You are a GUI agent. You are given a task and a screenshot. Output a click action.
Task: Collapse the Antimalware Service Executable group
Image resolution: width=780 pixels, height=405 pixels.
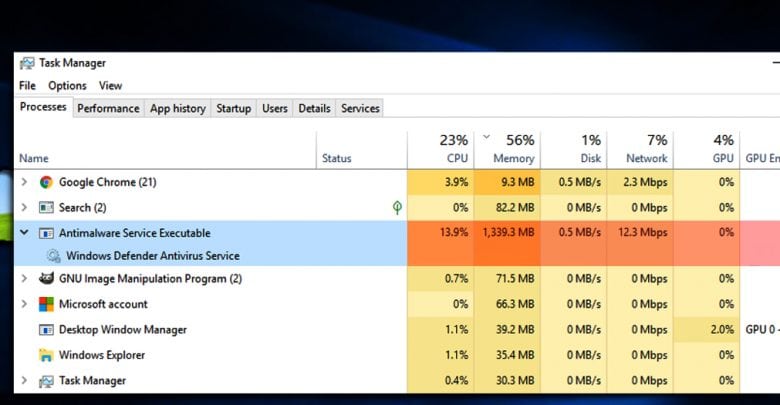[24, 232]
